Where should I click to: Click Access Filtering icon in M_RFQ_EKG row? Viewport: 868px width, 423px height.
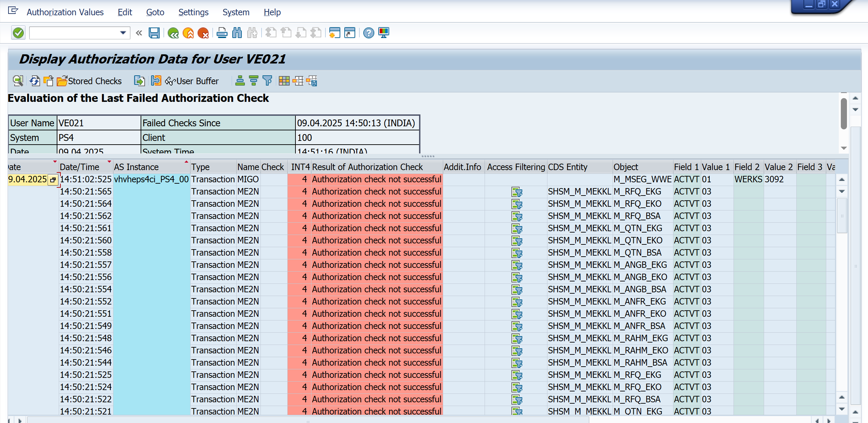tap(517, 192)
